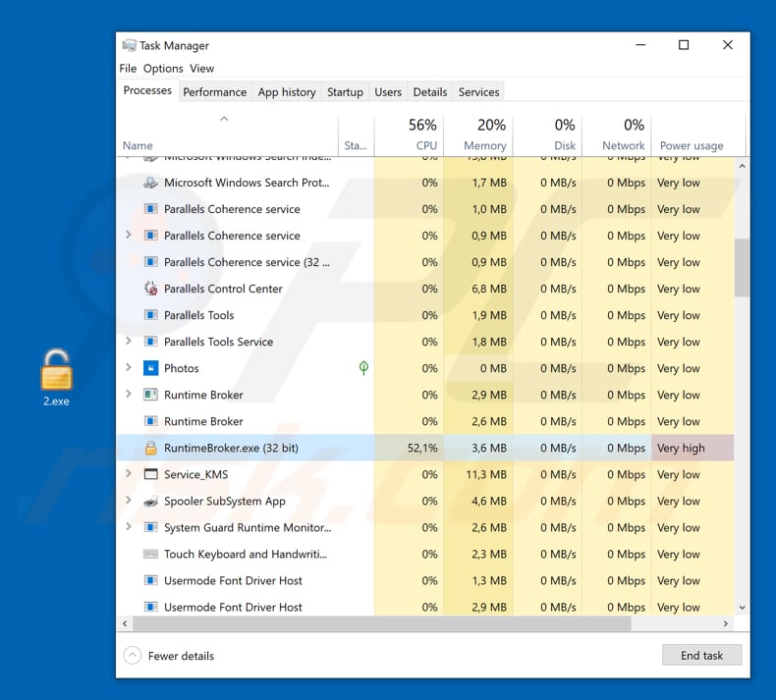Select the RuntimeBroker.exe (32 bit) row
The height and width of the screenshot is (700, 776).
click(x=425, y=448)
